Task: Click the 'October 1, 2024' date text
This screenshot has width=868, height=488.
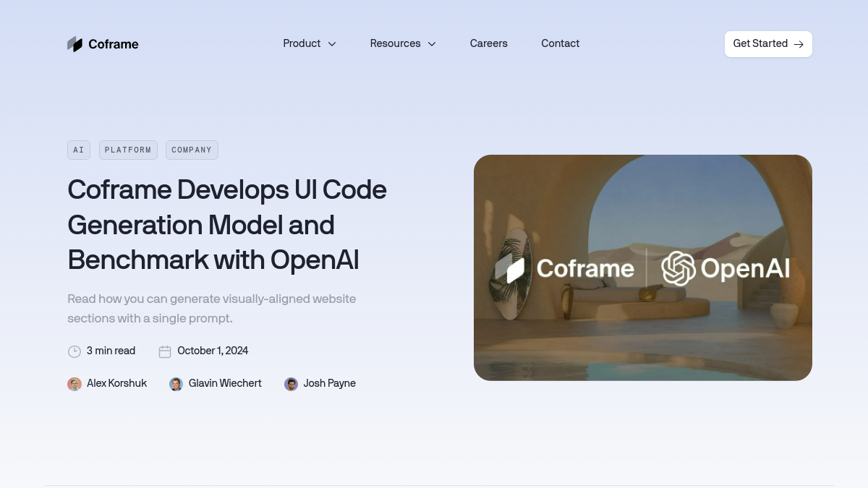Action: coord(213,351)
